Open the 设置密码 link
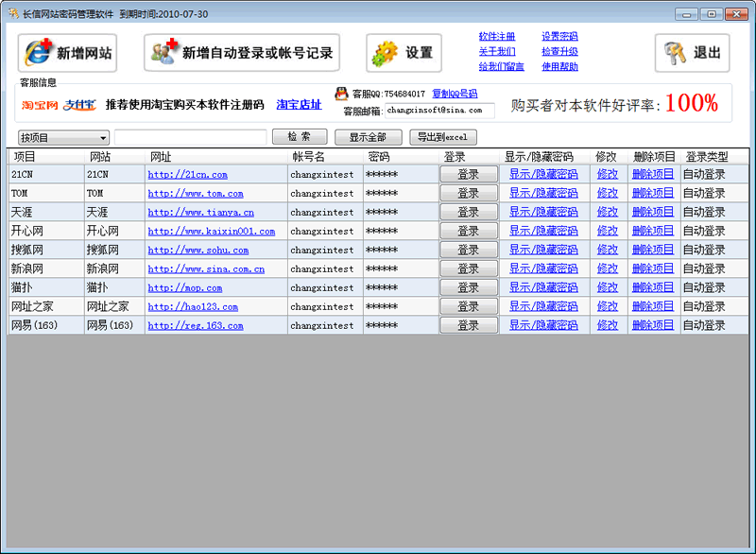 pos(559,37)
